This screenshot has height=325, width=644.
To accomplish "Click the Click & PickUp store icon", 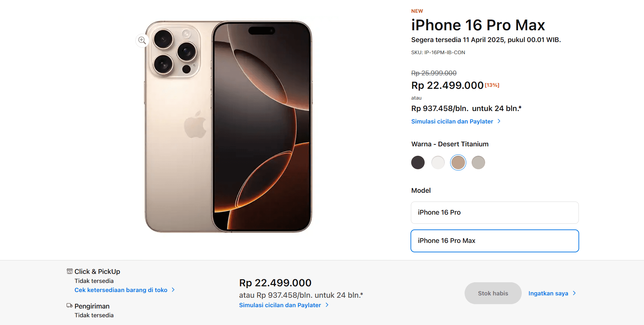I will pyautogui.click(x=69, y=270).
